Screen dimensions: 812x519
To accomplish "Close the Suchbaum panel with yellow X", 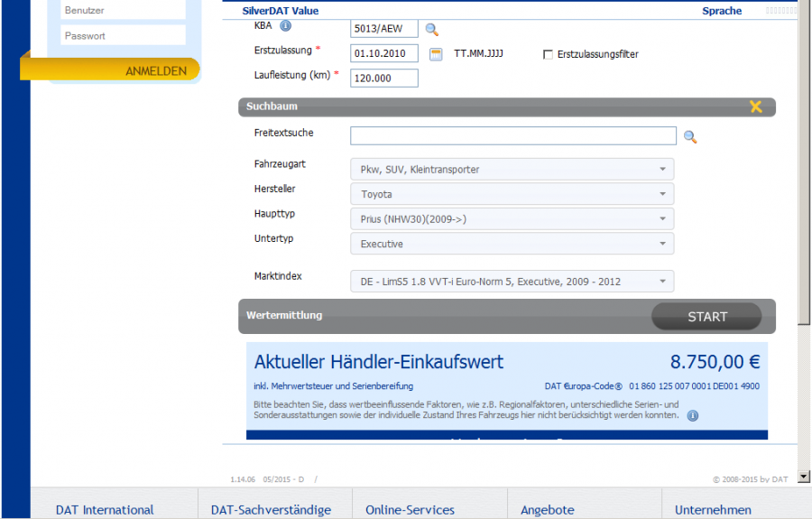I will (x=756, y=107).
